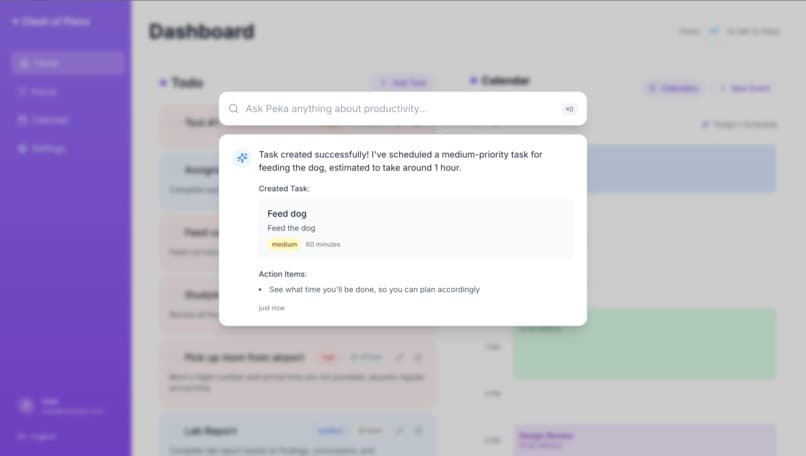Viewport: 806px width, 456px height.
Task: Click the user avatar at sidebar bottom
Action: click(x=26, y=406)
